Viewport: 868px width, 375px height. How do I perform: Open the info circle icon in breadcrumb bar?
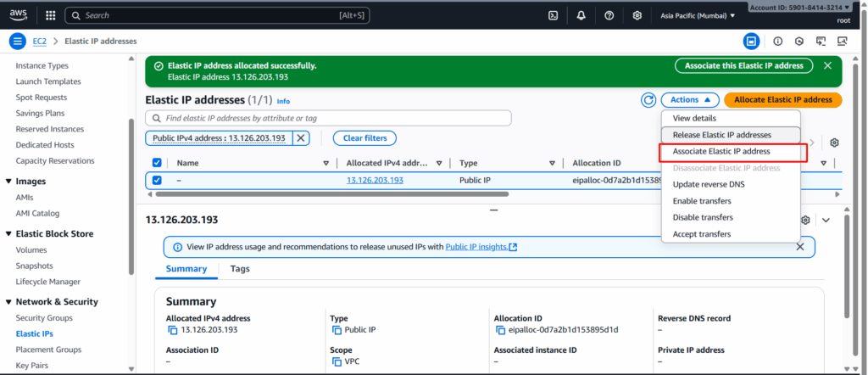click(778, 41)
